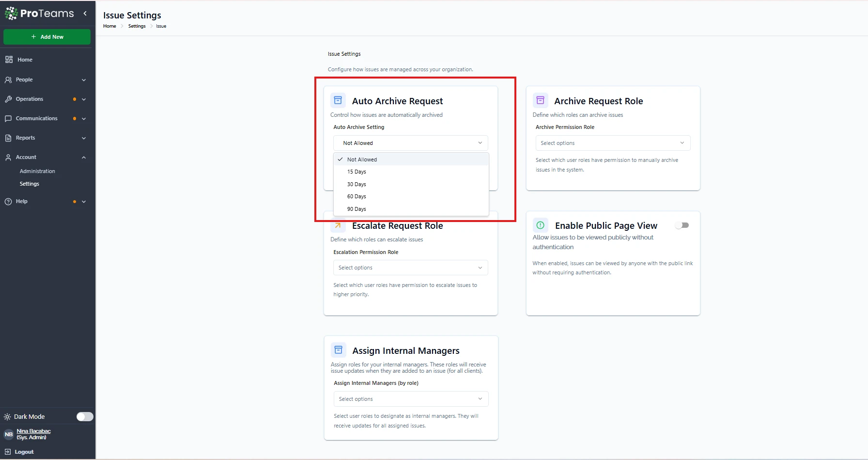Click the green Enable Public Page View icon
Screen dimensions: 868x460
(540, 225)
